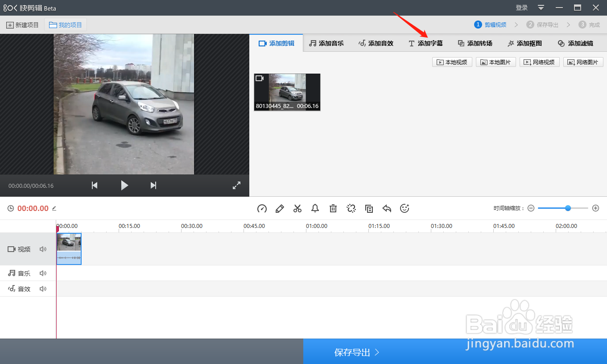Switch to 添加音效 tab
This screenshot has width=607, height=364.
pos(376,43)
